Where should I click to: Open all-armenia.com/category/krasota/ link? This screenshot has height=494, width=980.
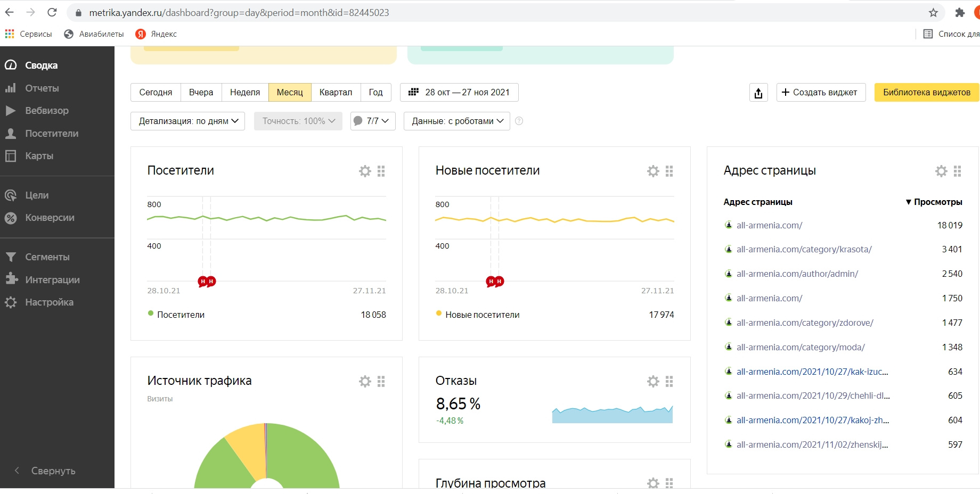[804, 249]
